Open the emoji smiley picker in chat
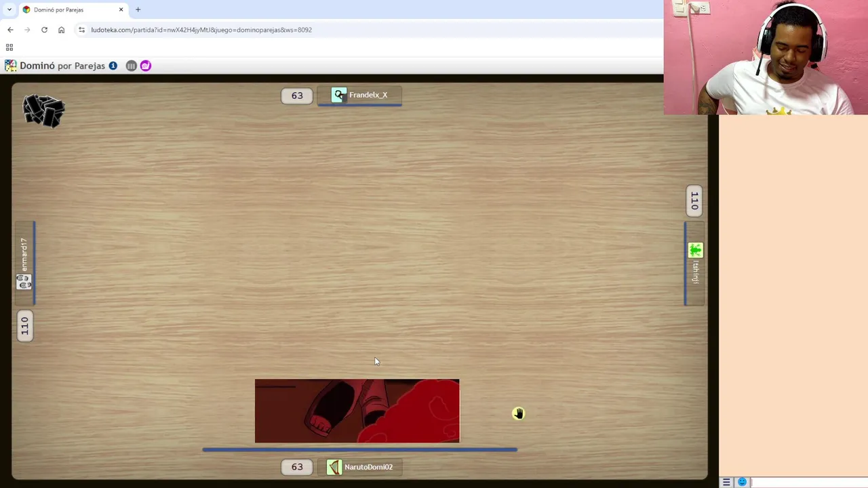 click(742, 482)
